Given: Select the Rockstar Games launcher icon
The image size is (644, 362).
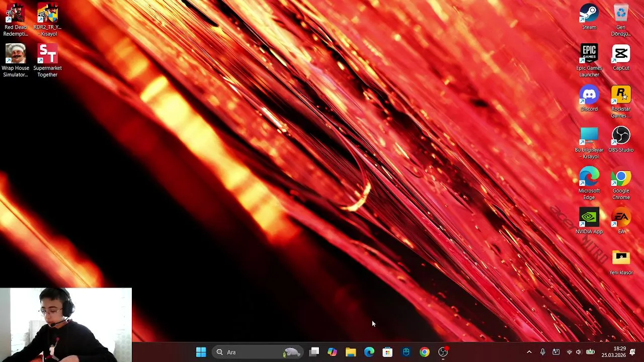Looking at the screenshot, I should (x=621, y=102).
